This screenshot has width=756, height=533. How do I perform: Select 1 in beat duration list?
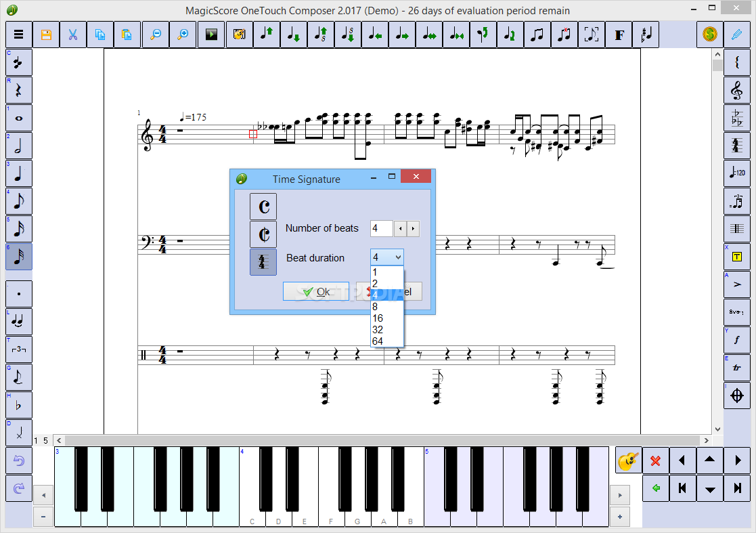(386, 272)
